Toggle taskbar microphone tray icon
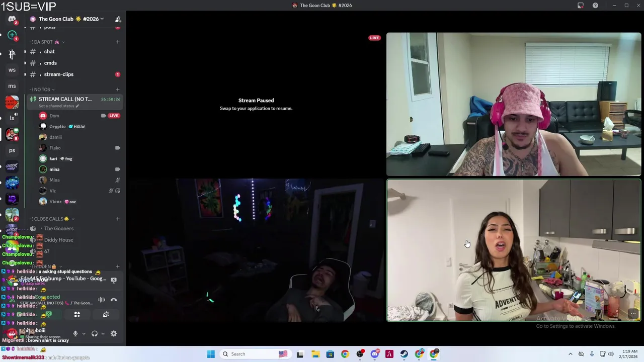This screenshot has width=644, height=362. 592,354
